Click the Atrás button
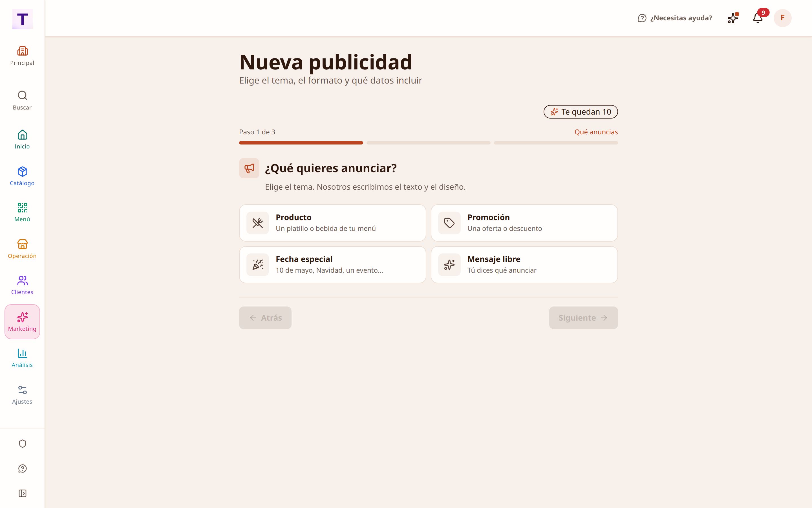 tap(265, 318)
